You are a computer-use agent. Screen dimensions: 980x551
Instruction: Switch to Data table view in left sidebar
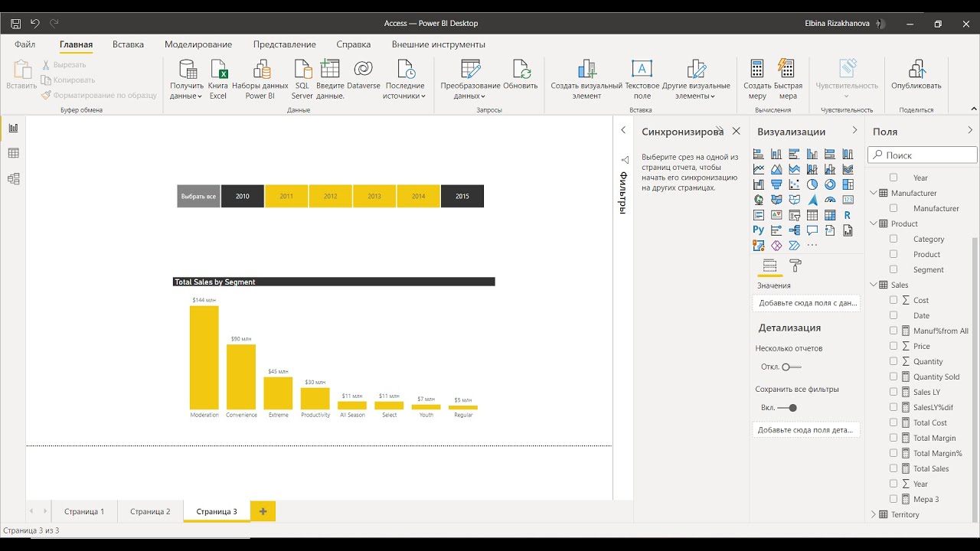pos(13,153)
